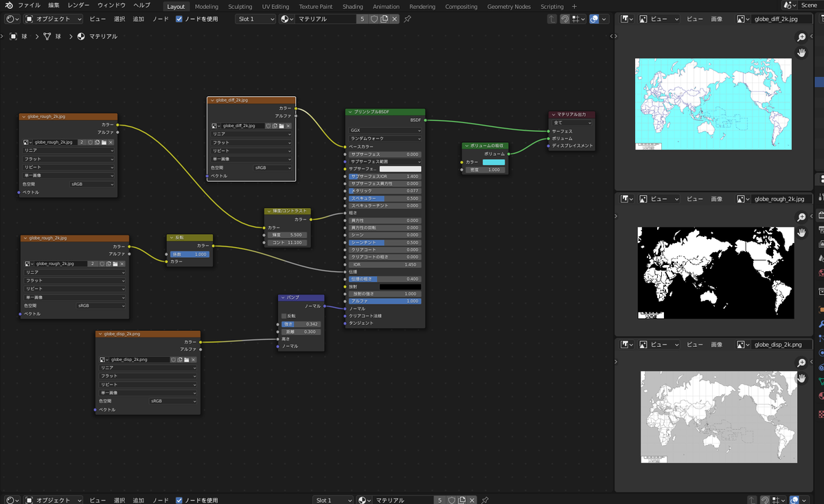Collapse the バンプ node header arrow
Image resolution: width=824 pixels, height=504 pixels.
(282, 297)
